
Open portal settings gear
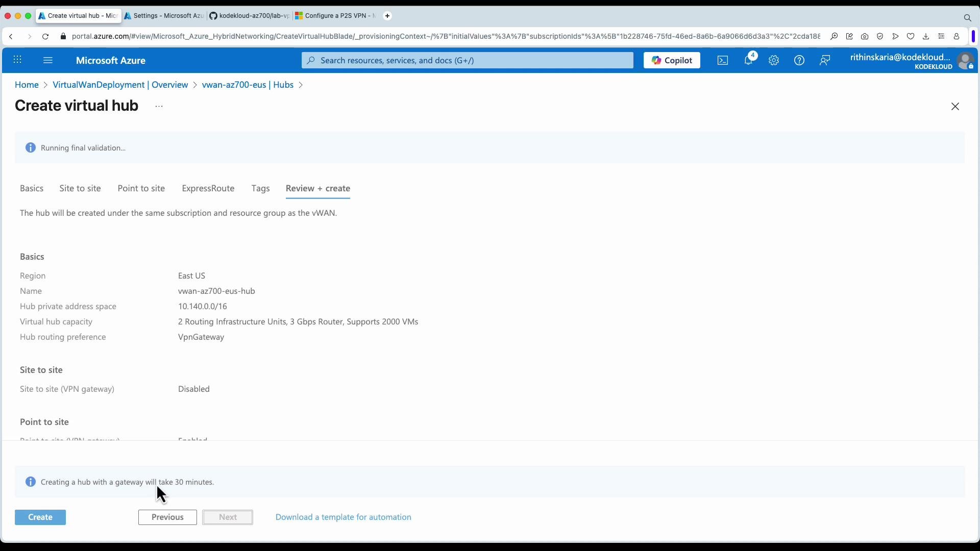tap(774, 60)
